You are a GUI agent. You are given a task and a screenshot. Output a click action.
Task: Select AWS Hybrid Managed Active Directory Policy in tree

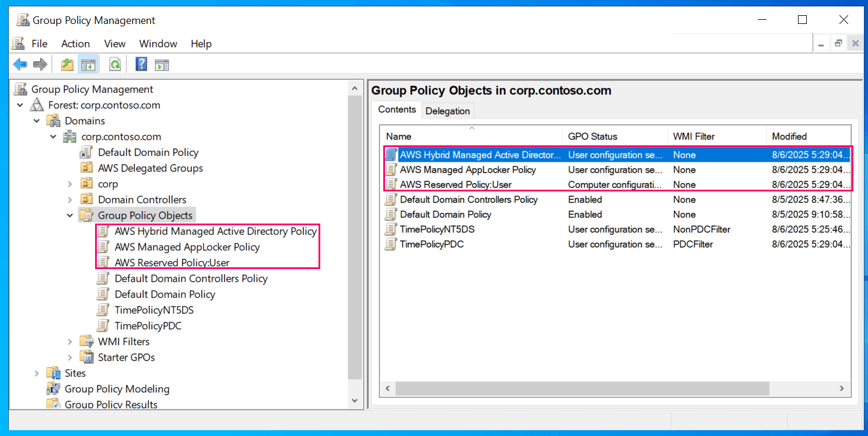(215, 231)
